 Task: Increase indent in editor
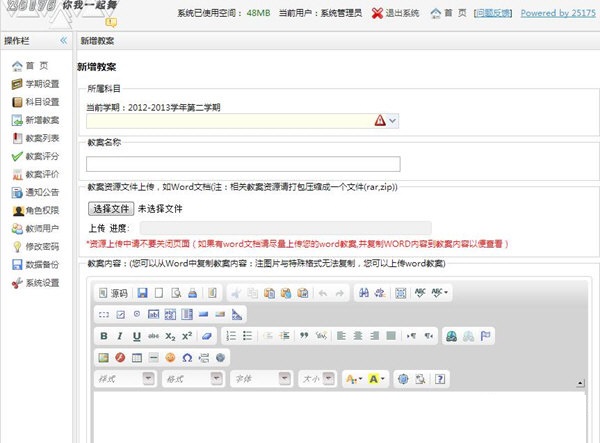tap(284, 336)
